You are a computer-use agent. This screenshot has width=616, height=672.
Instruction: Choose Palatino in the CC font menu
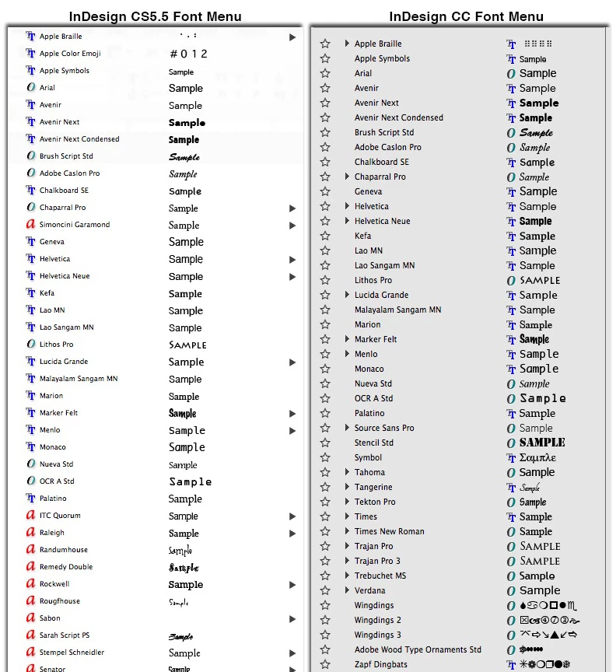pos(369,413)
